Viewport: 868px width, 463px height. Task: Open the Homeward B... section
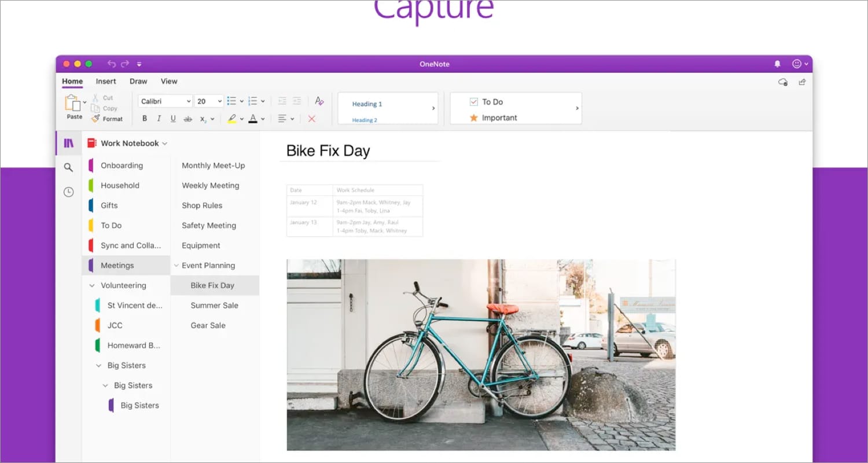[126, 346]
